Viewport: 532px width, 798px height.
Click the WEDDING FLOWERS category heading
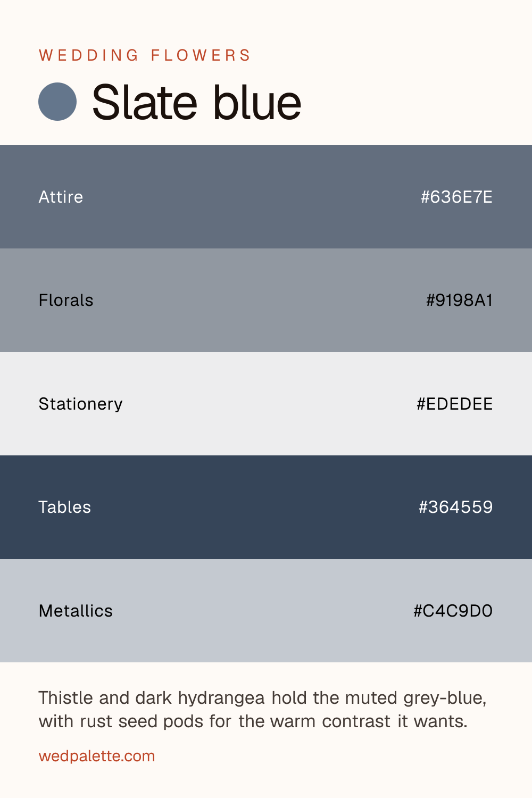pyautogui.click(x=145, y=55)
